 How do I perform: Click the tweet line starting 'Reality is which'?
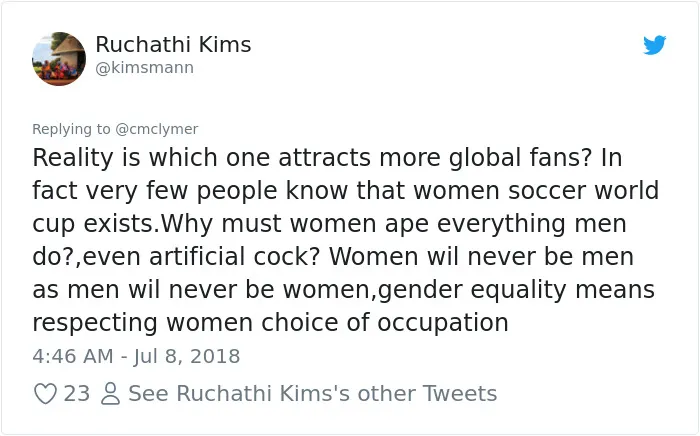[327, 158]
